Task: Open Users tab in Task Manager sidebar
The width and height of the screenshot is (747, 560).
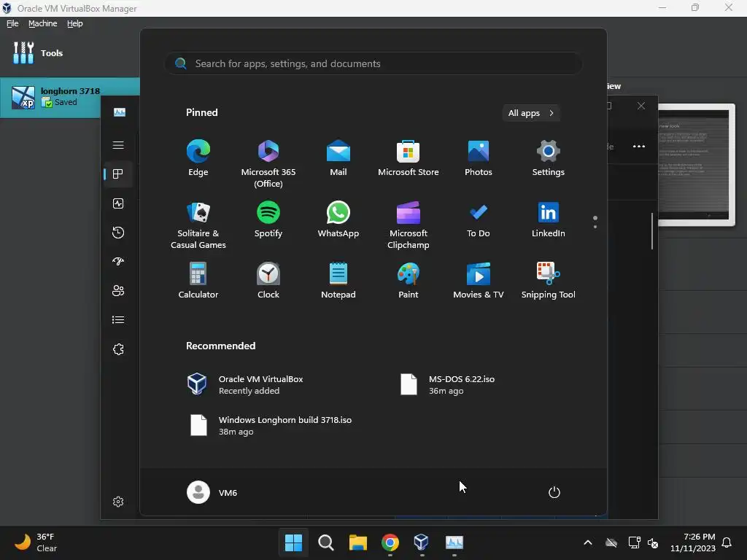Action: [x=118, y=290]
